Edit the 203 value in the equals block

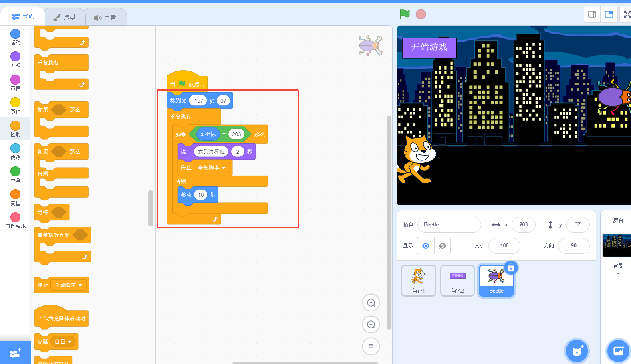coord(236,134)
